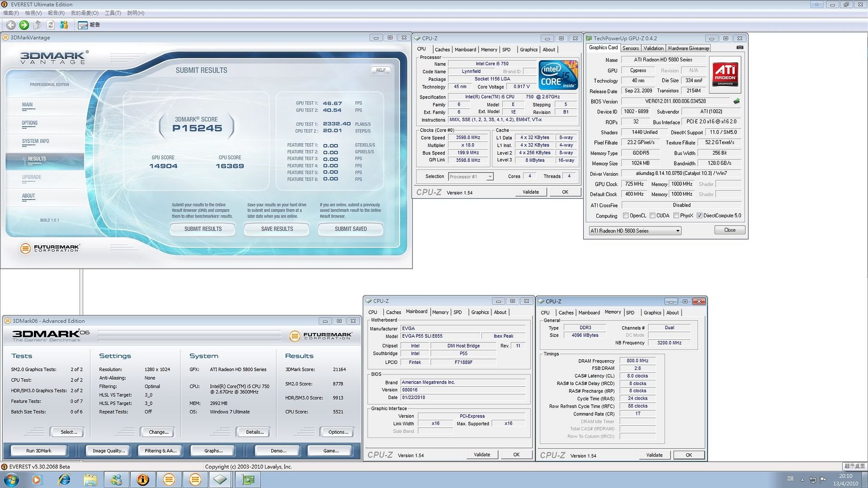The image size is (868, 488).
Task: Click the refresh icon in EVEREST toolbar
Action: (x=51, y=25)
